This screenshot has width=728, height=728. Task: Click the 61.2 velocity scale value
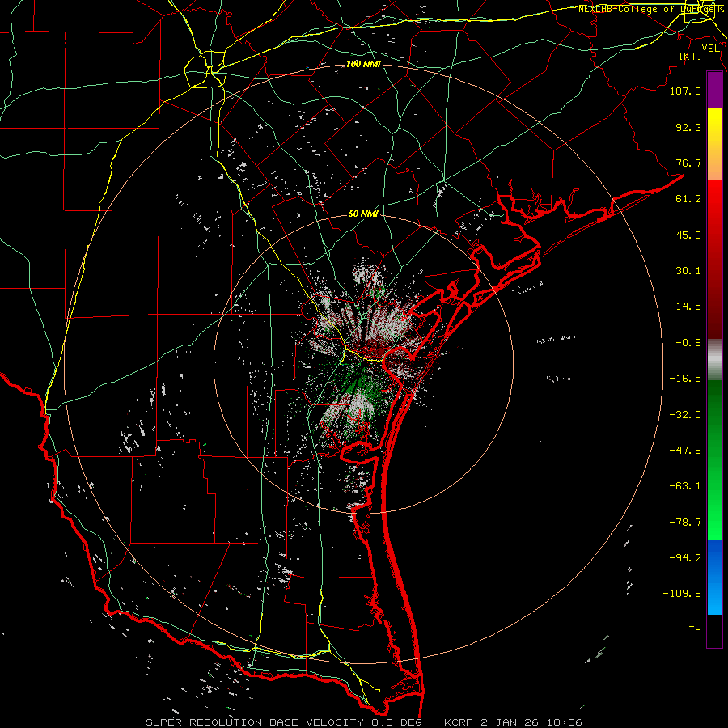pyautogui.click(x=688, y=199)
